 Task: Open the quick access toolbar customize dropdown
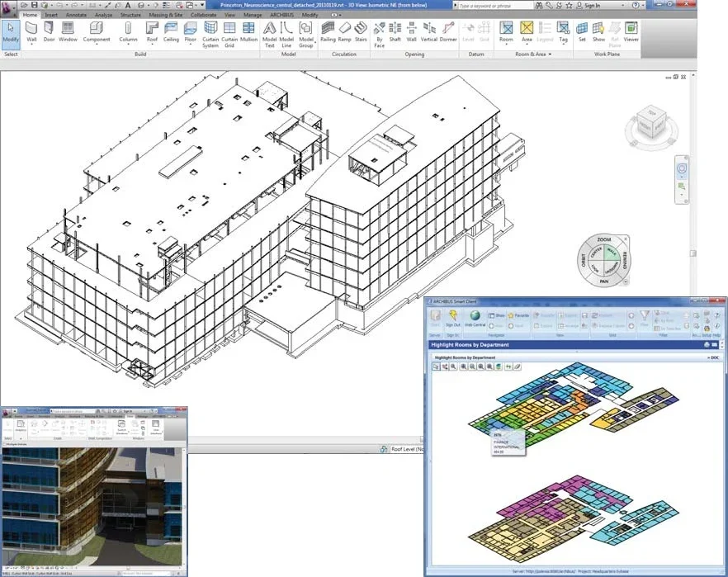[202, 5]
